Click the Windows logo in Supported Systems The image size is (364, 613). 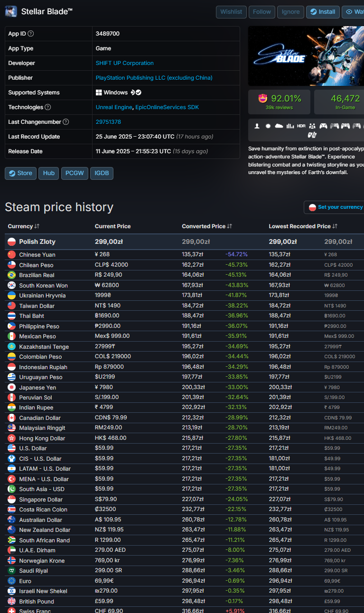[99, 93]
